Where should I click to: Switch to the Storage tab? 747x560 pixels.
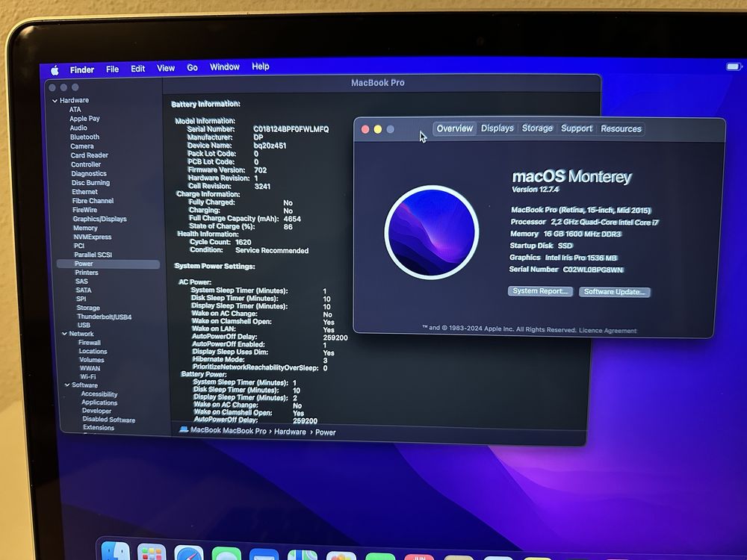coord(537,128)
